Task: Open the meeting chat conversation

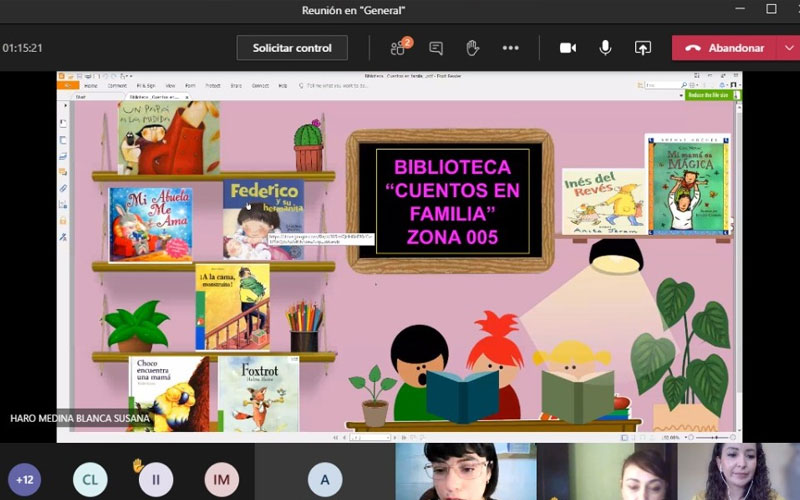Action: click(x=436, y=48)
